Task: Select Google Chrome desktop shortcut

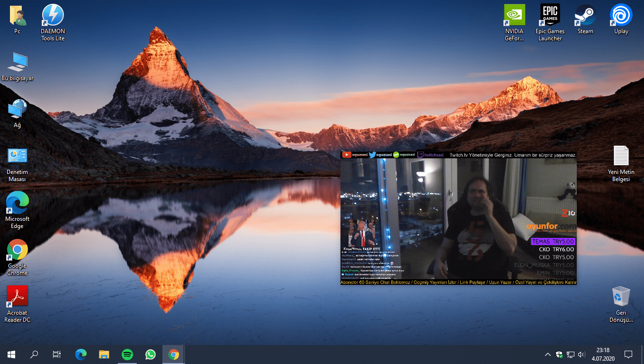Action: click(17, 257)
